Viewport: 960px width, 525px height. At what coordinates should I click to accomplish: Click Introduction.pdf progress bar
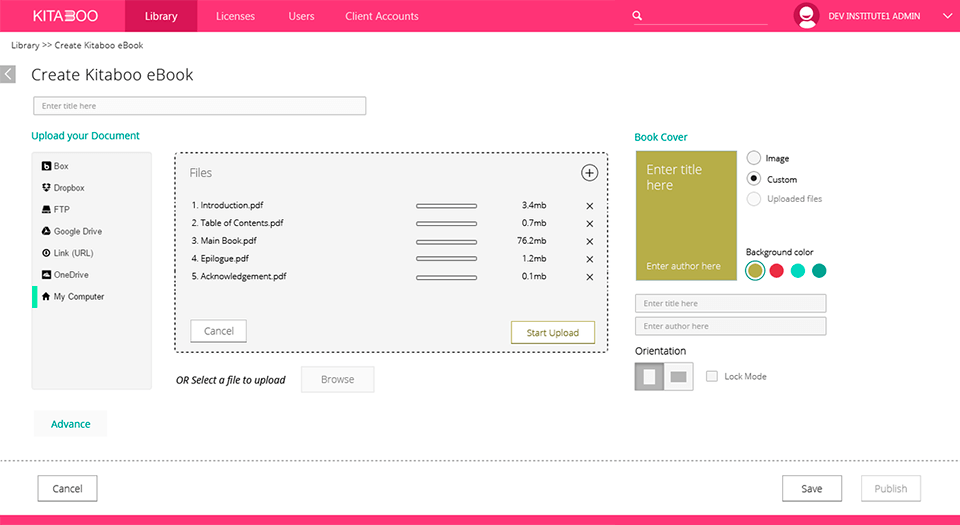[x=446, y=206]
